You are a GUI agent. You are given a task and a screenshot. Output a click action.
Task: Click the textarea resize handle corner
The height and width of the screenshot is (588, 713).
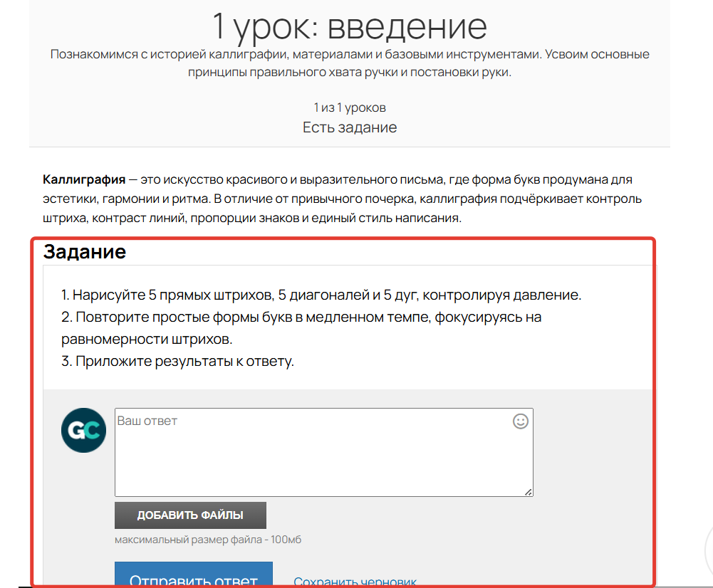(x=529, y=491)
